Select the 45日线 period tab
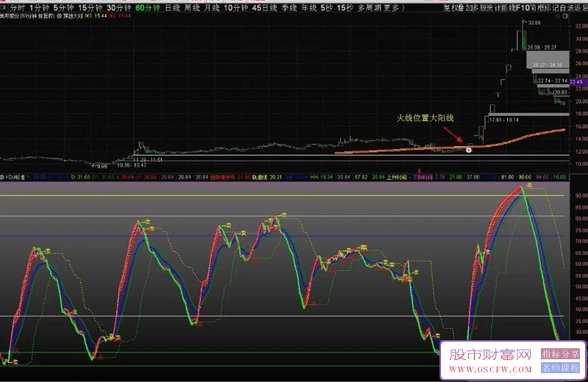This screenshot has width=588, height=382. coord(265,7)
